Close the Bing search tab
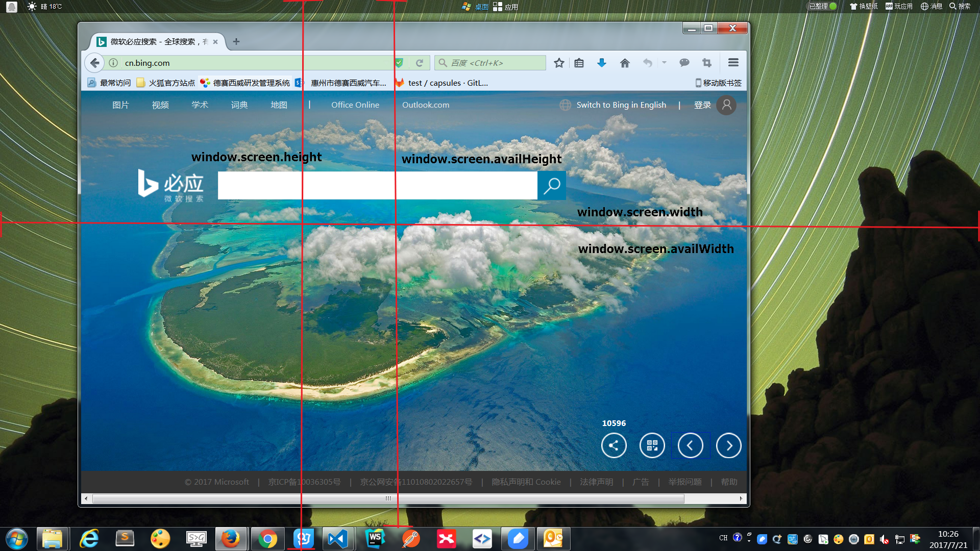 (215, 42)
